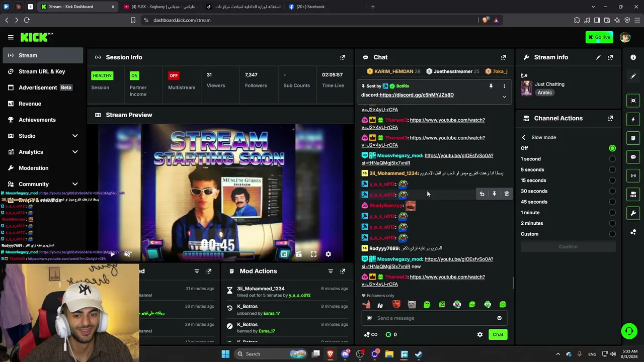The width and height of the screenshot is (644, 362).
Task: Open the browser tab list dropdown
Action: pyautogui.click(x=593, y=7)
